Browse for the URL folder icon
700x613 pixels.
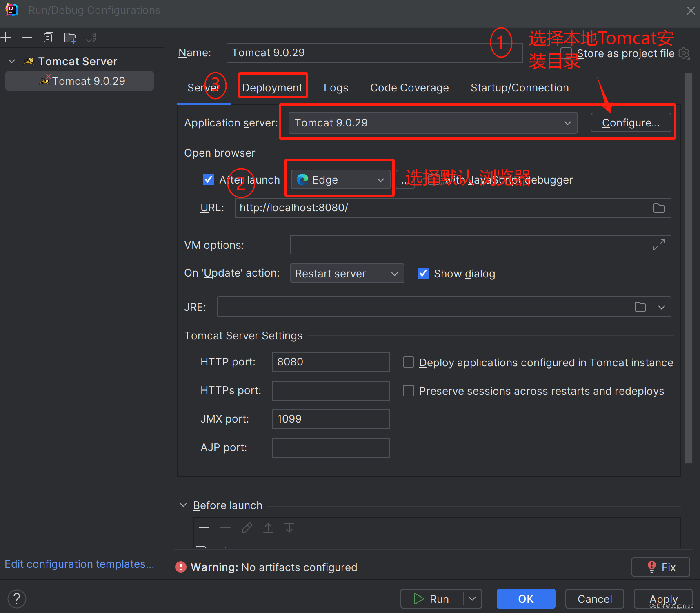[x=659, y=208]
